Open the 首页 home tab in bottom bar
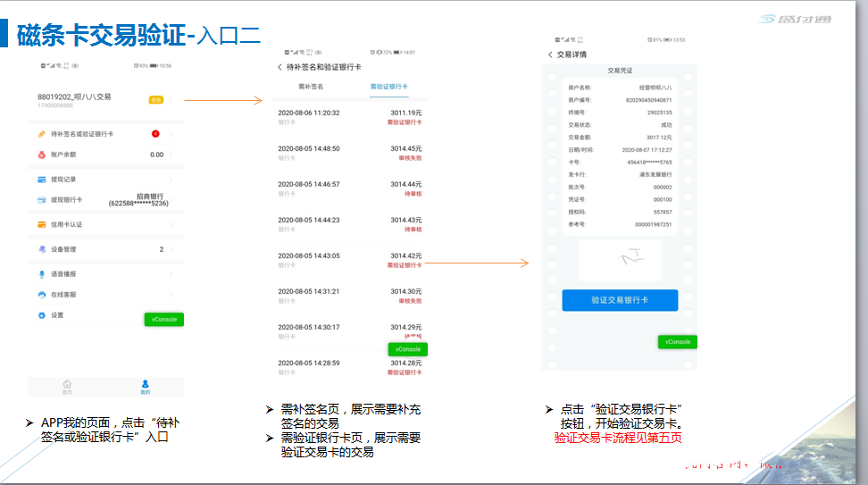868x485 pixels. [x=67, y=386]
